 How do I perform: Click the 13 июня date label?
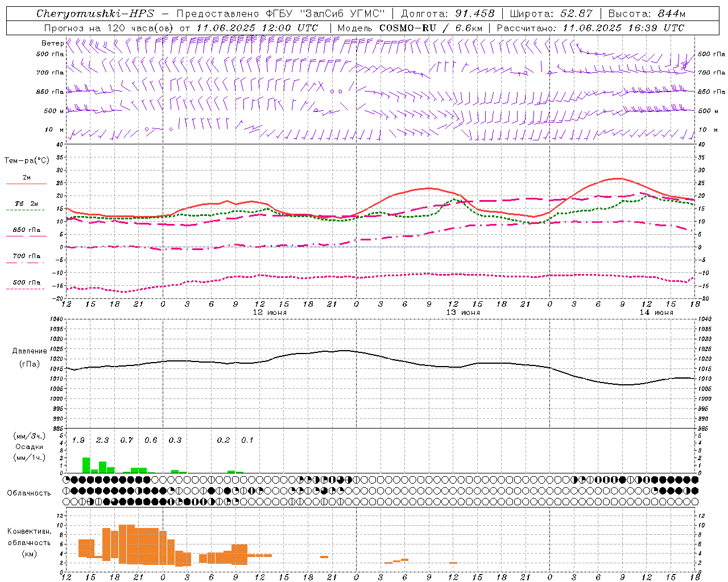click(x=463, y=313)
